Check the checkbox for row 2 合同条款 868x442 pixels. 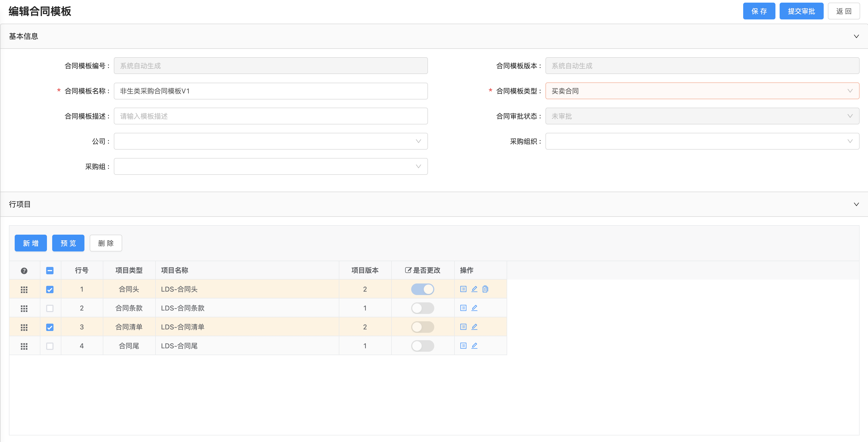tap(50, 308)
